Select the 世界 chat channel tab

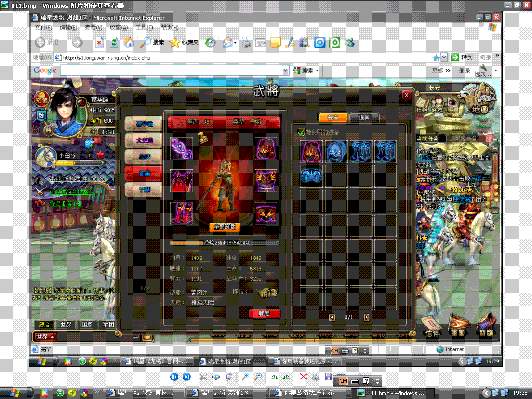(66, 324)
